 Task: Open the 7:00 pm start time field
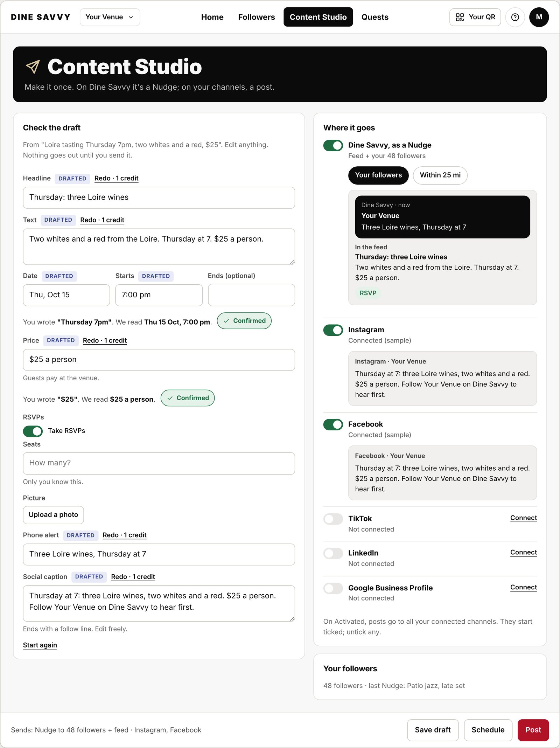tap(159, 295)
